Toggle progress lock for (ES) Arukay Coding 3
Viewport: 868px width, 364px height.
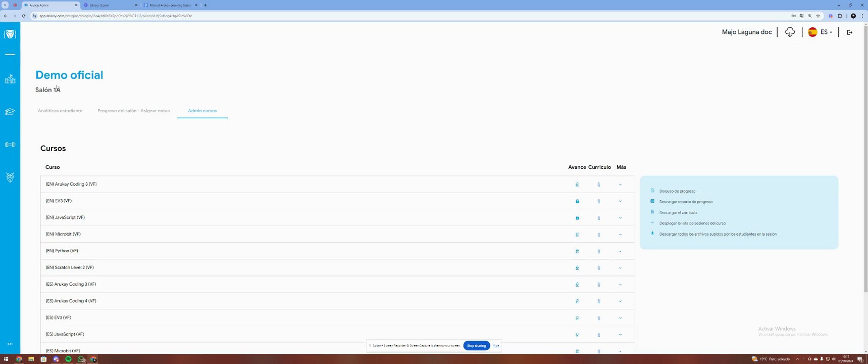(577, 285)
